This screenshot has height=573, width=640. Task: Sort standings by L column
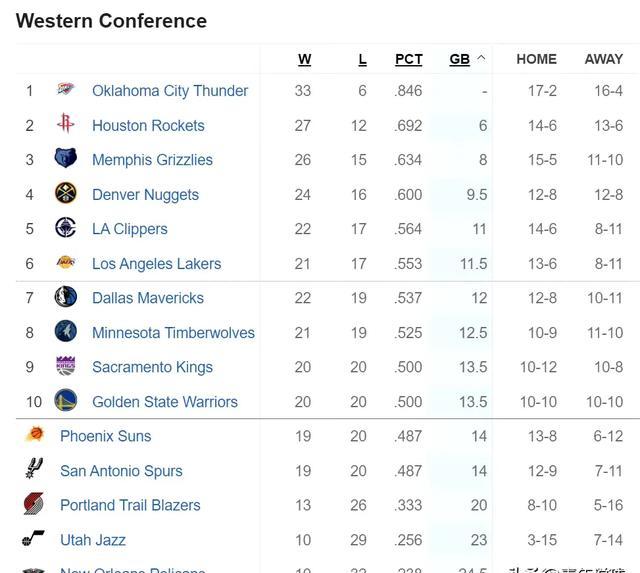(x=362, y=60)
